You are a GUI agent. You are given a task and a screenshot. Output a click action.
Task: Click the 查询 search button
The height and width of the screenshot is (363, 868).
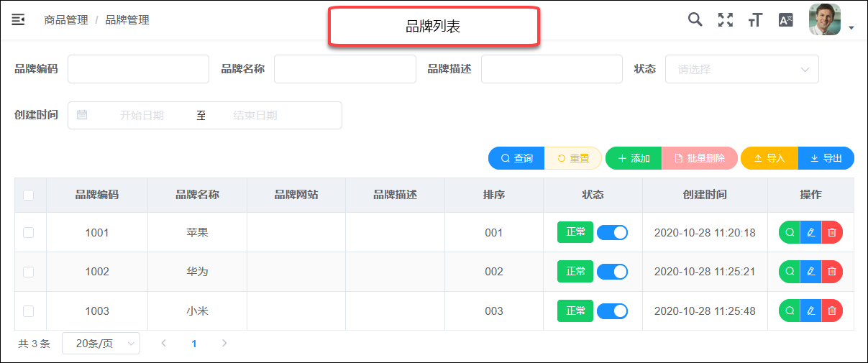pyautogui.click(x=516, y=158)
